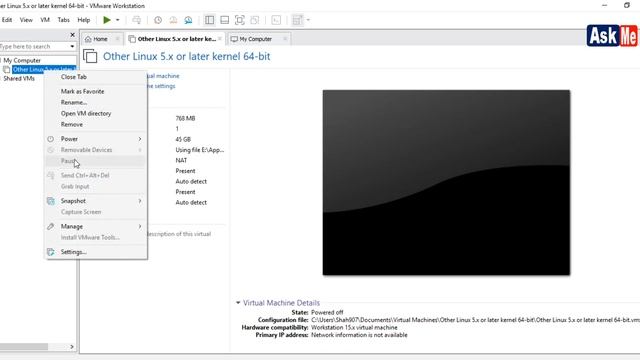This screenshot has width=640, height=360.
Task: Click the Power on this virtual machine link
Action: click(x=162, y=76)
